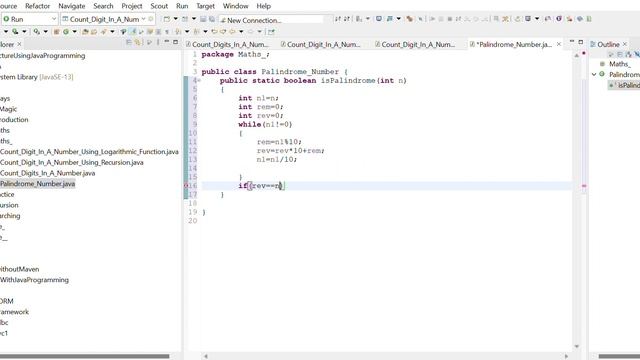The width and height of the screenshot is (640, 360).
Task: Click the "package Maths_;" code line
Action: (x=236, y=54)
